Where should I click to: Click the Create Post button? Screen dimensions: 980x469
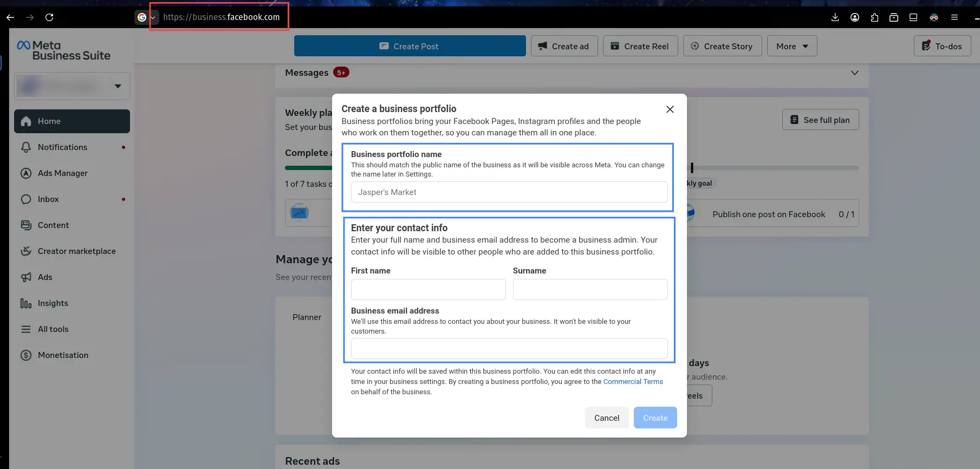coord(410,46)
